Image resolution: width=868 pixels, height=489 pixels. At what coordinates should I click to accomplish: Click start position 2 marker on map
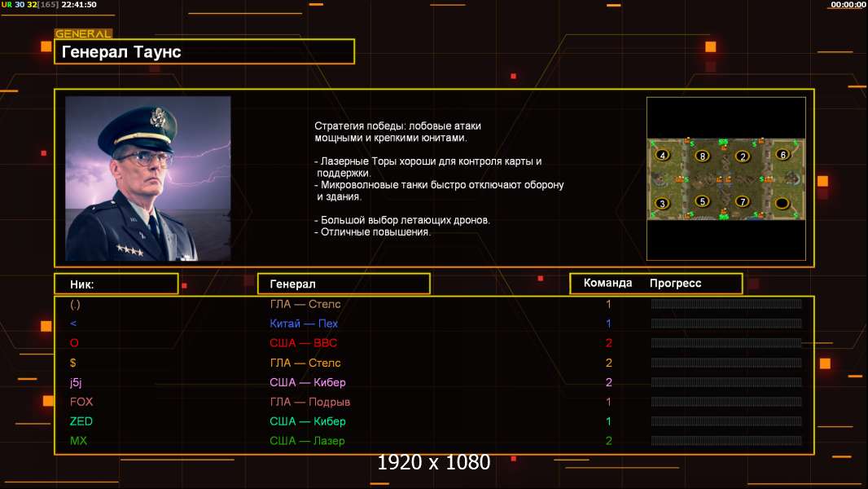743,156
